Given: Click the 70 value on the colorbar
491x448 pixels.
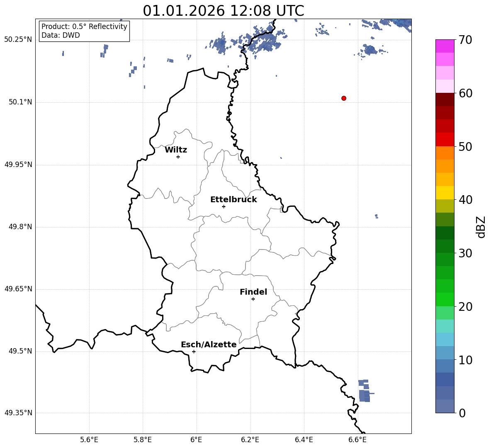Looking at the screenshot, I should pyautogui.click(x=465, y=40).
